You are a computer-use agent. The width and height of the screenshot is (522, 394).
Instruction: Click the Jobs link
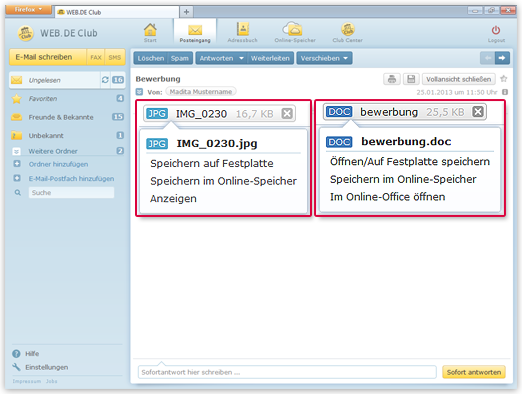pos(51,381)
